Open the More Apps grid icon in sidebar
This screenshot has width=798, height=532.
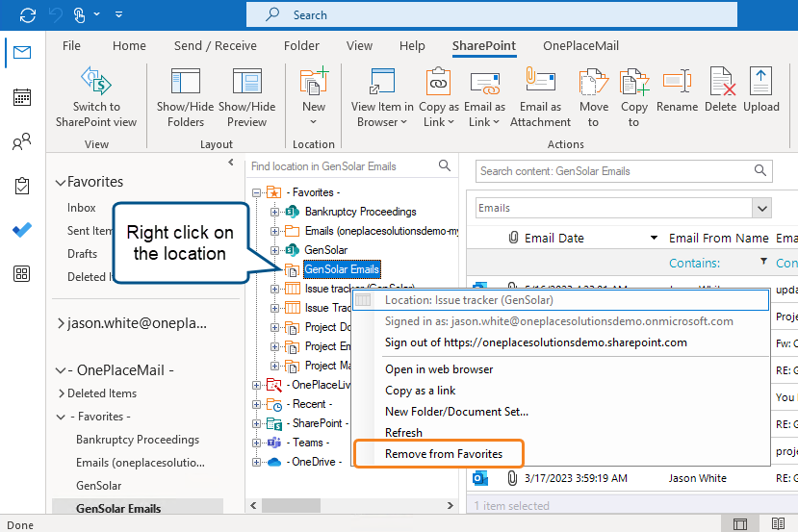pyautogui.click(x=22, y=274)
